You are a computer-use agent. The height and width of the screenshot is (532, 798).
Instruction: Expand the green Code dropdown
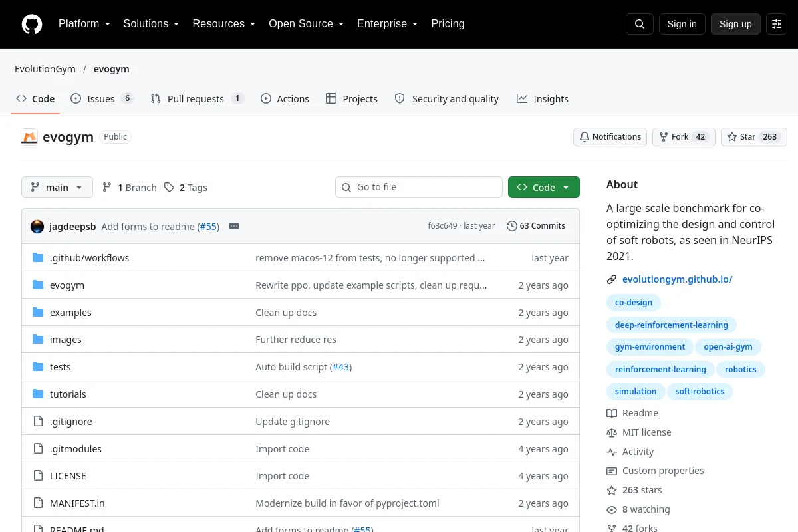point(544,187)
